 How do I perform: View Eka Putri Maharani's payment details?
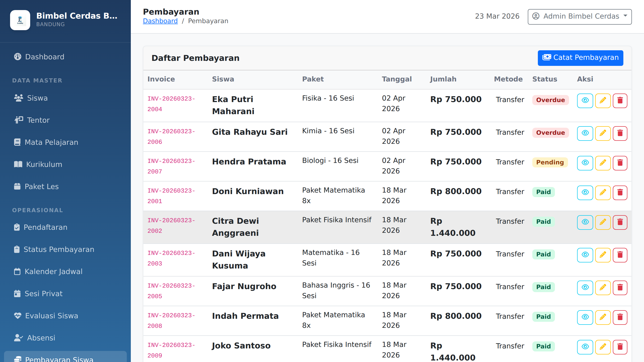[585, 101]
